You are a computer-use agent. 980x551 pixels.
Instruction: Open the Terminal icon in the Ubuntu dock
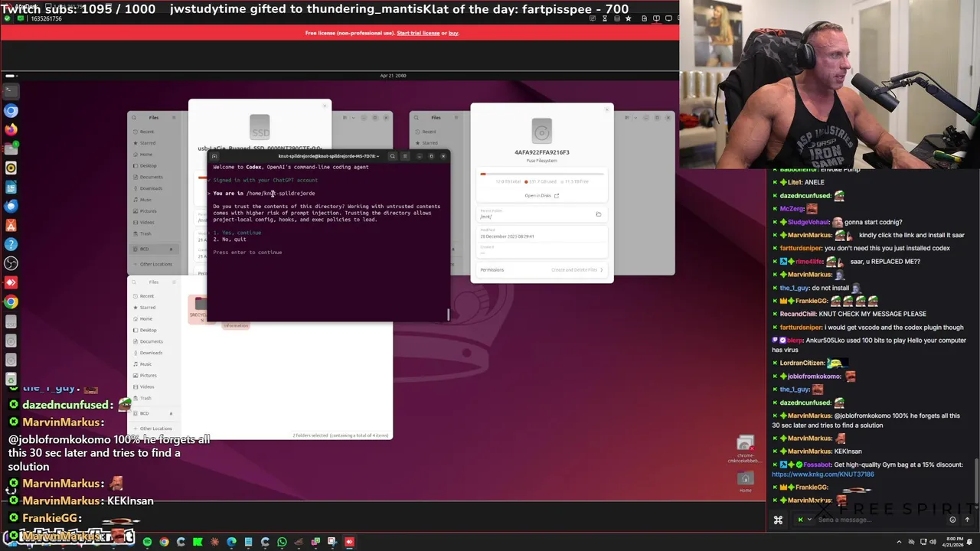pyautogui.click(x=11, y=91)
